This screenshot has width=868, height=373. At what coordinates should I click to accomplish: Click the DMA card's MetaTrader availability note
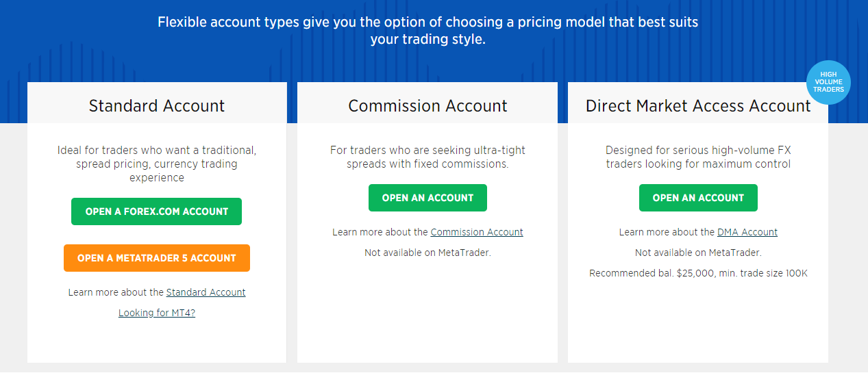[698, 253]
